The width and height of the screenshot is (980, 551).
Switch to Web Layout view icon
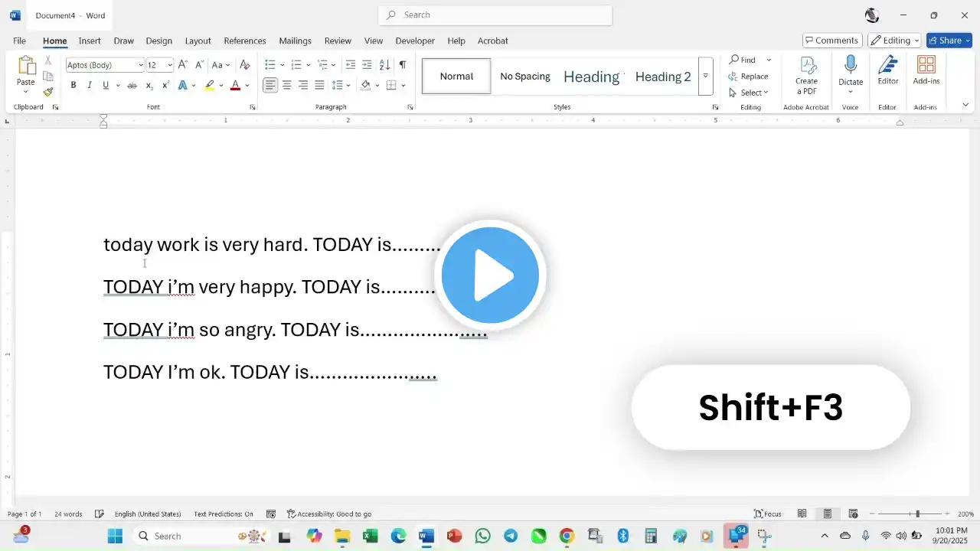point(853,514)
